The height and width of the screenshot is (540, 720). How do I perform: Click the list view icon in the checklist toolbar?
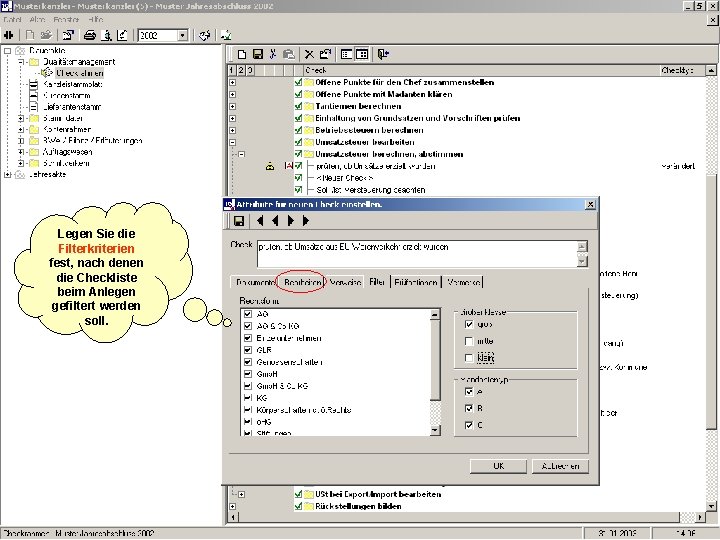pos(347,54)
